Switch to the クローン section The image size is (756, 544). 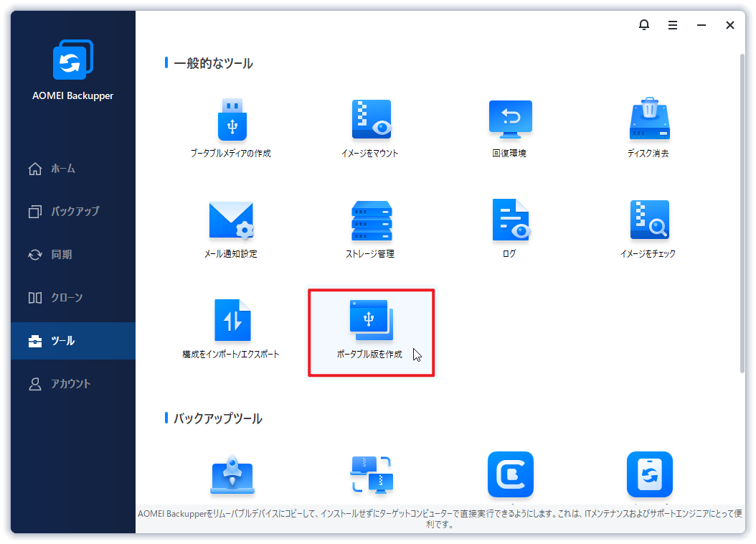(73, 298)
